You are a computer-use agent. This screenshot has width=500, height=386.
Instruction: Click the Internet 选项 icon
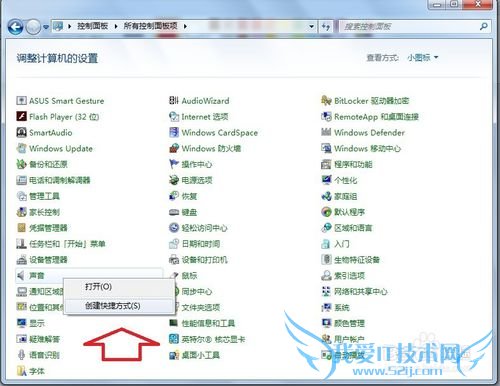coord(174,117)
